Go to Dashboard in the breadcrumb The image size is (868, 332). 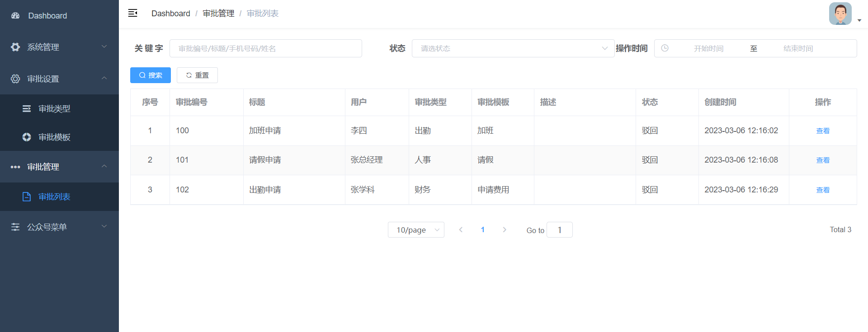170,14
